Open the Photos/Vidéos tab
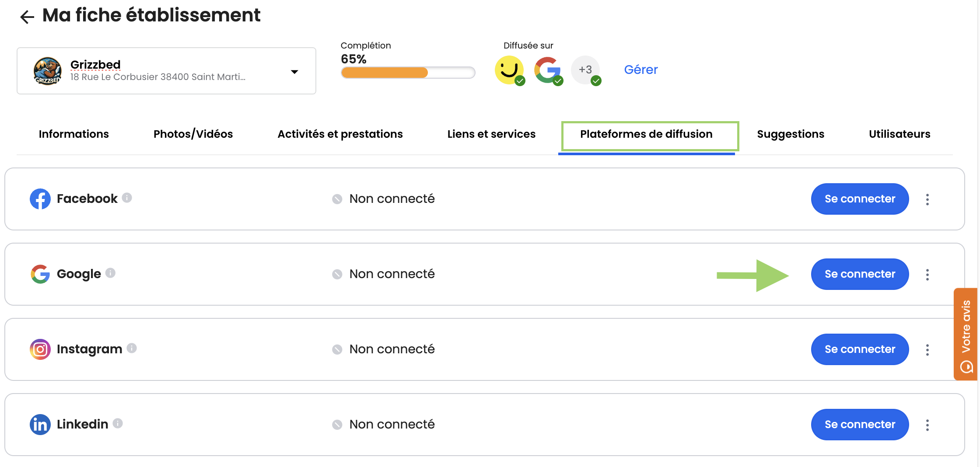 (193, 134)
